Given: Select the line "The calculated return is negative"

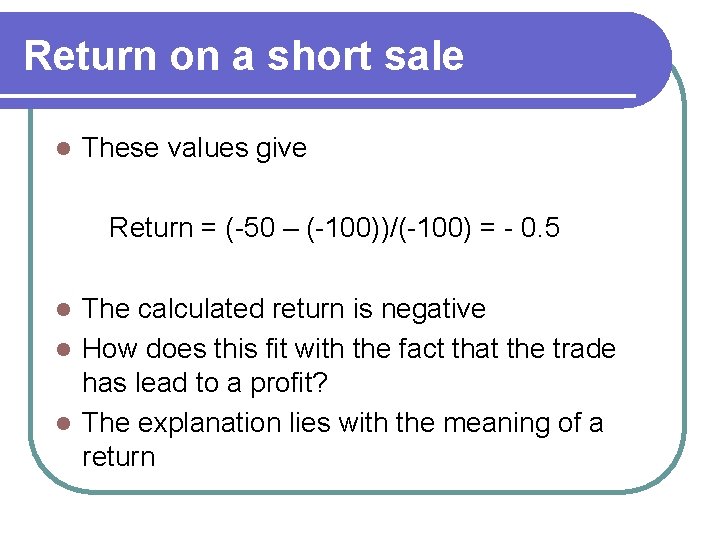Looking at the screenshot, I should click(284, 309).
